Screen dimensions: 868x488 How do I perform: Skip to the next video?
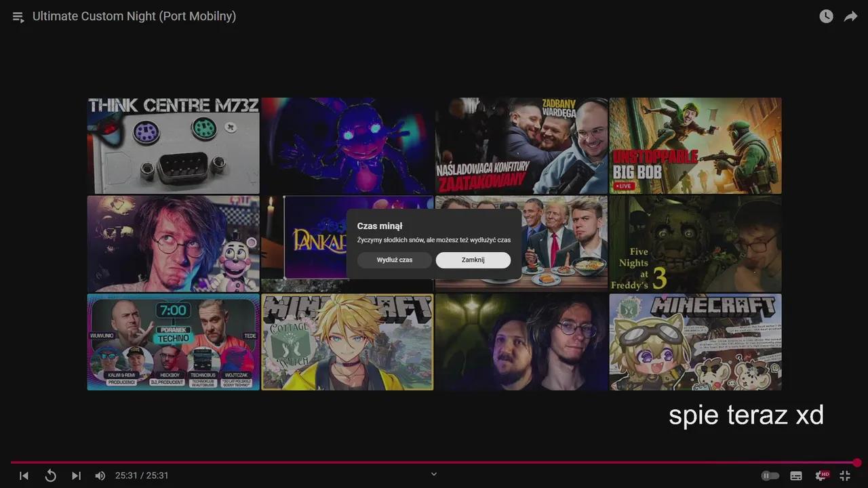pos(76,476)
